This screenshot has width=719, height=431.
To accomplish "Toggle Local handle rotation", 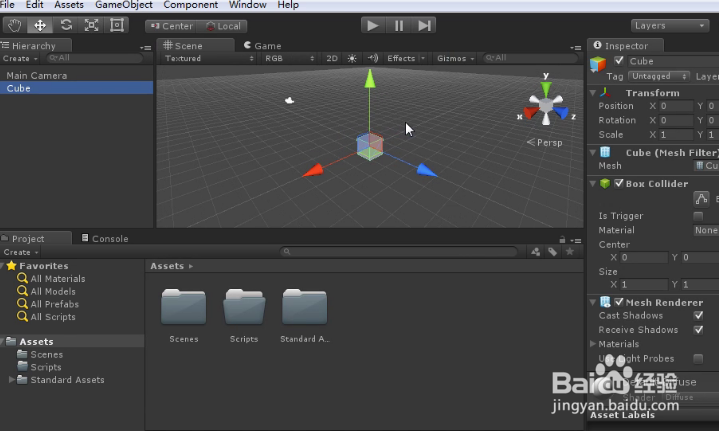I will tap(222, 26).
